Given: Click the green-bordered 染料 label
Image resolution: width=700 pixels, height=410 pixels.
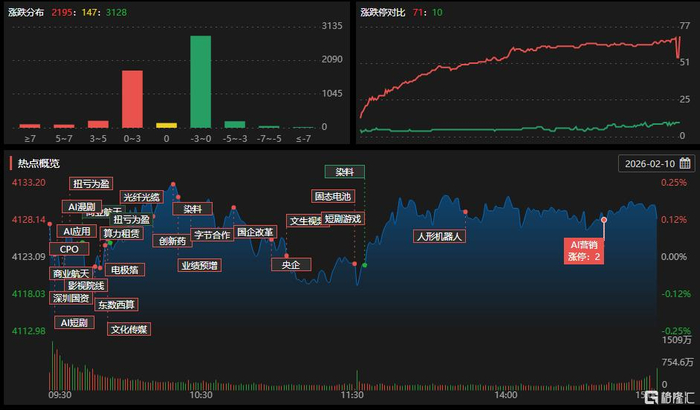Looking at the screenshot, I should [x=345, y=172].
